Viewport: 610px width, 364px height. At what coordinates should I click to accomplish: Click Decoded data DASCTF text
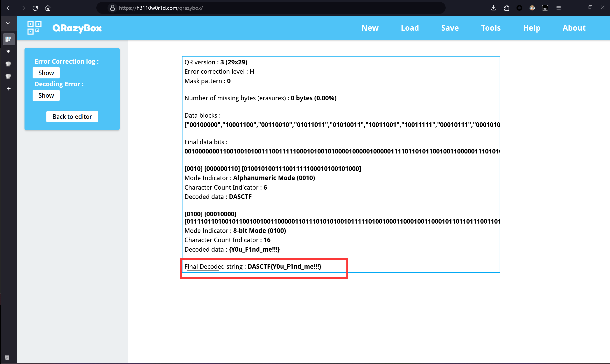(218, 197)
